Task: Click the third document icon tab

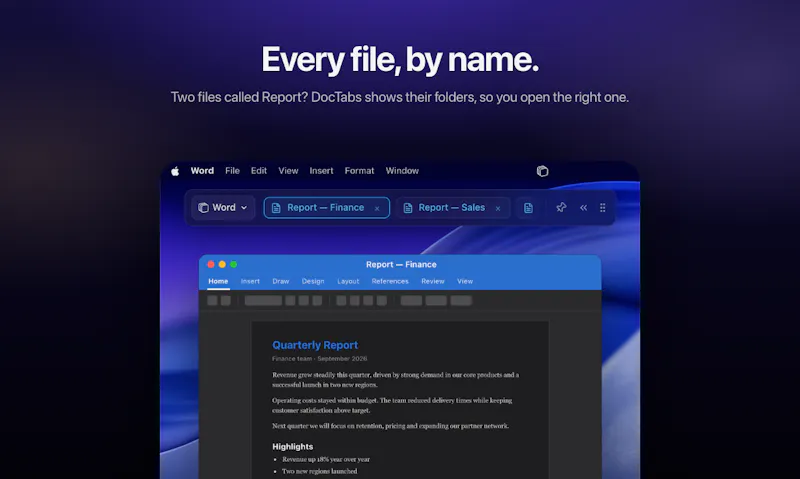Action: click(x=528, y=208)
